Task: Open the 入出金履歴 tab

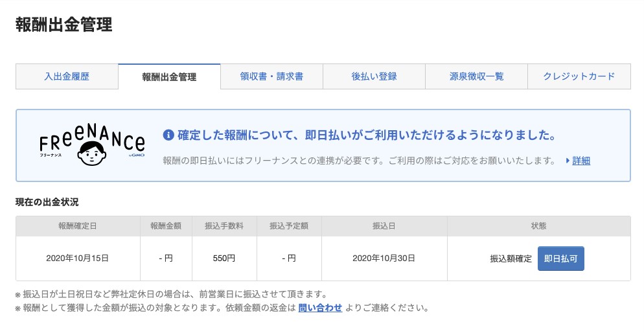Action: point(67,76)
